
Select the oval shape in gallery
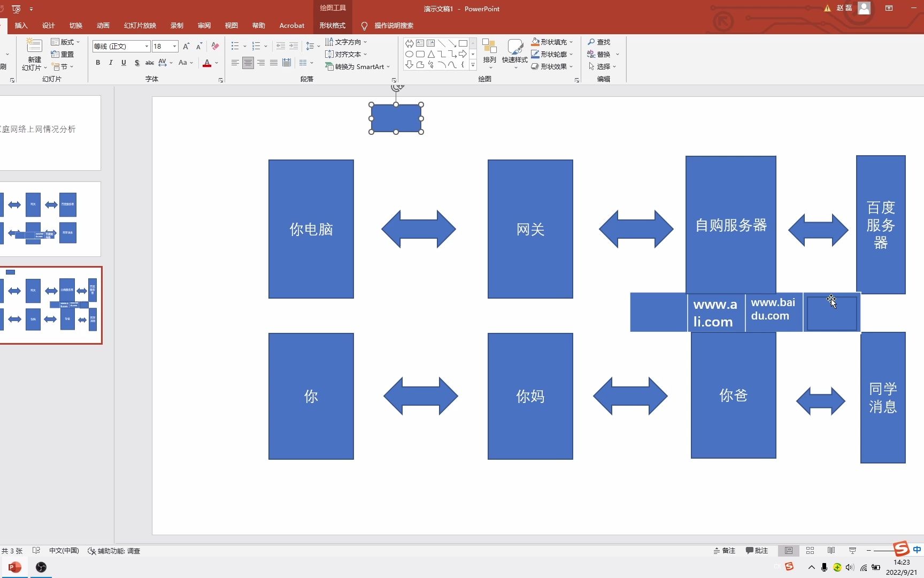pyautogui.click(x=409, y=54)
